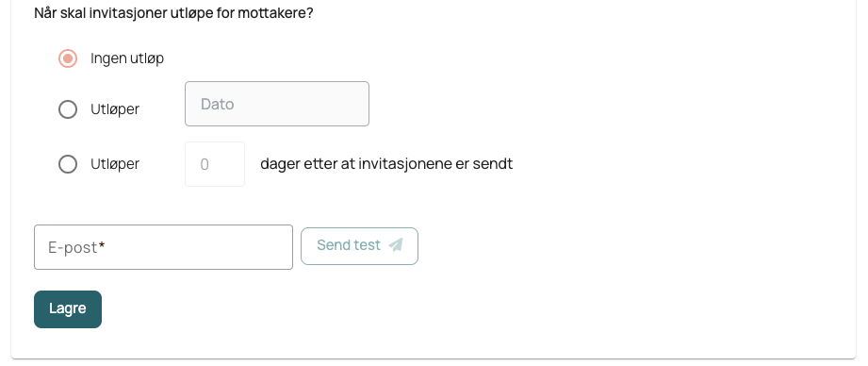This screenshot has width=868, height=366.
Task: Click the "0" placeholder in days field
Action: pos(205,164)
